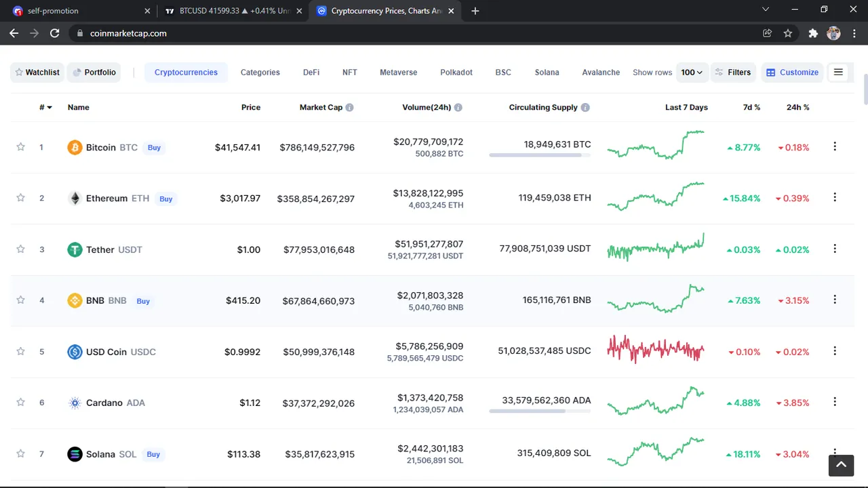868x488 pixels.
Task: Click the Cardano logo icon
Action: tap(75, 403)
